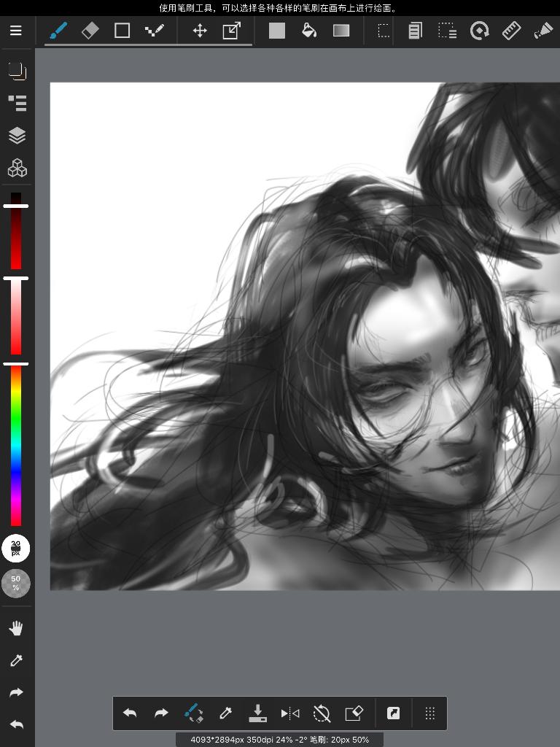Image resolution: width=560 pixels, height=747 pixels.
Task: Select the Move tool
Action: 200,31
